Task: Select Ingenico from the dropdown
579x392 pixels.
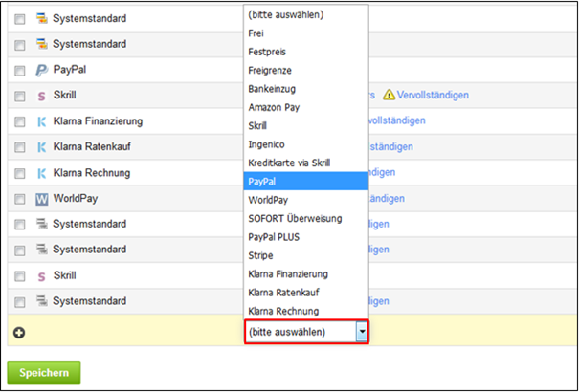Action: [x=305, y=144]
